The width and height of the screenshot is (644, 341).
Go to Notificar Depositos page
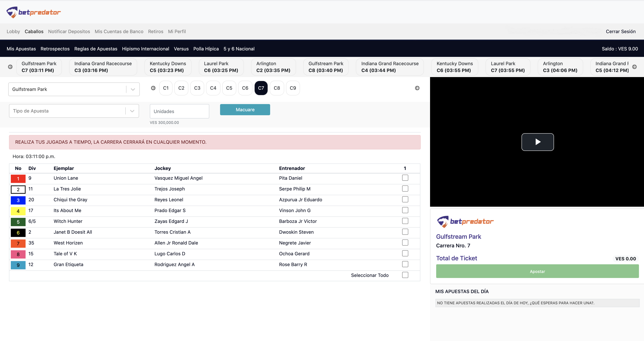pyautogui.click(x=69, y=32)
